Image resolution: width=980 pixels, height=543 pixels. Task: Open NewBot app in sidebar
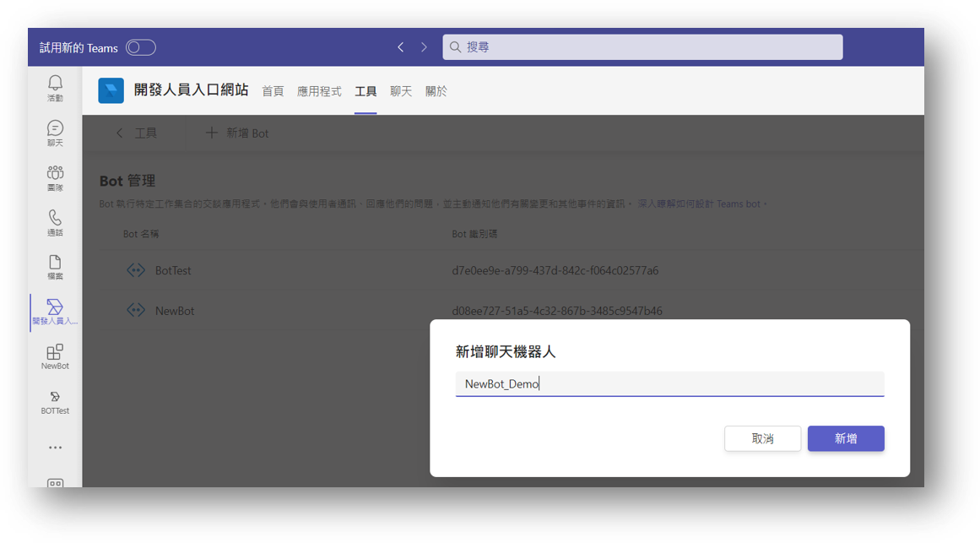point(55,356)
